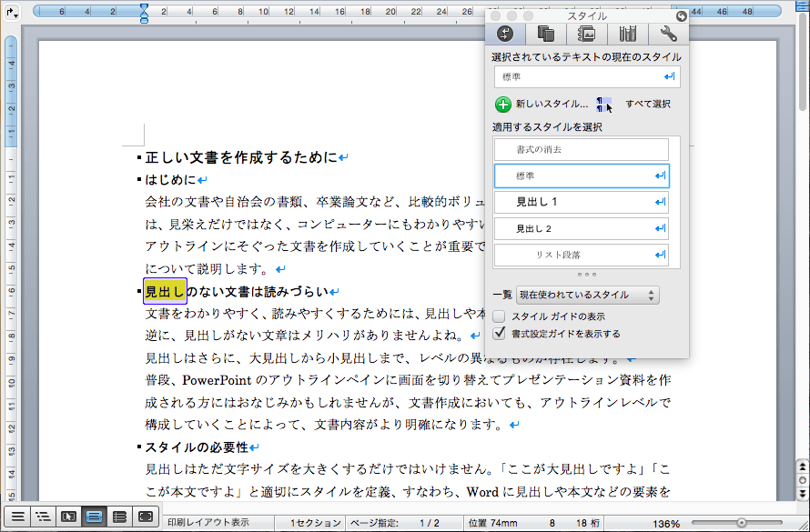Click the すべて選択 button
This screenshot has height=532, width=810.
pos(648,105)
